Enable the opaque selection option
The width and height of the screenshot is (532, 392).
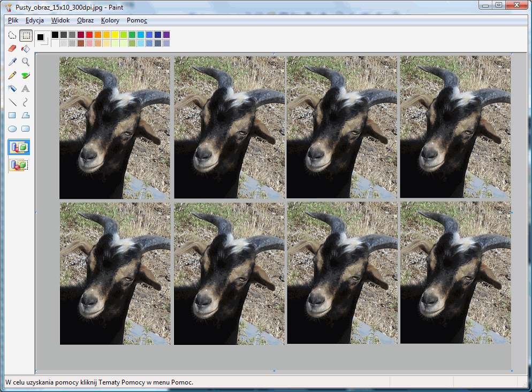tap(19, 147)
